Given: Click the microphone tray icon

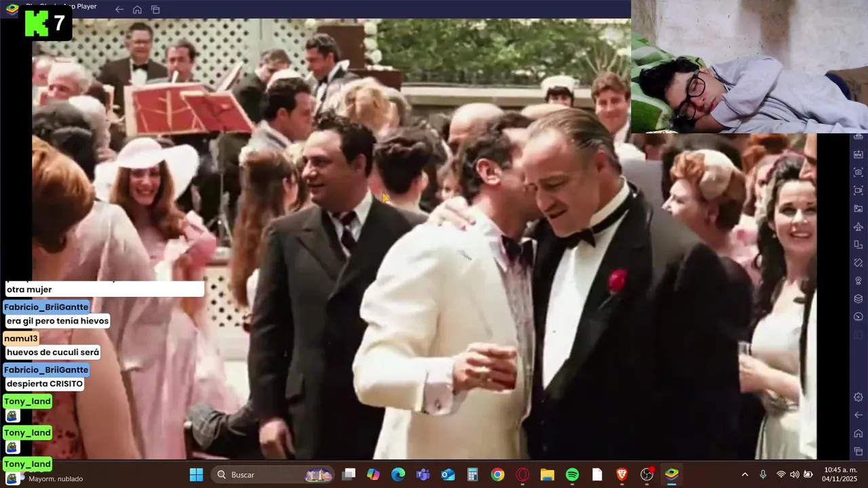Looking at the screenshot, I should pyautogui.click(x=763, y=474).
